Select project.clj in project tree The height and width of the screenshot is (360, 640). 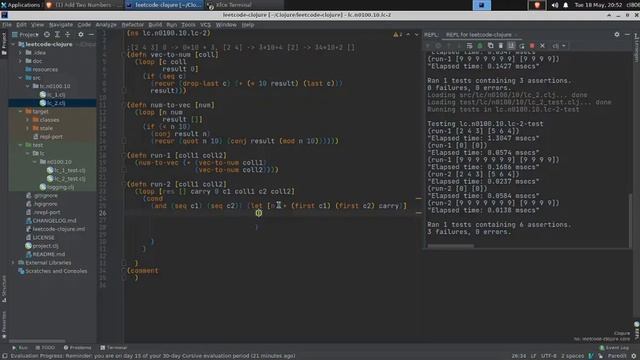click(45, 246)
